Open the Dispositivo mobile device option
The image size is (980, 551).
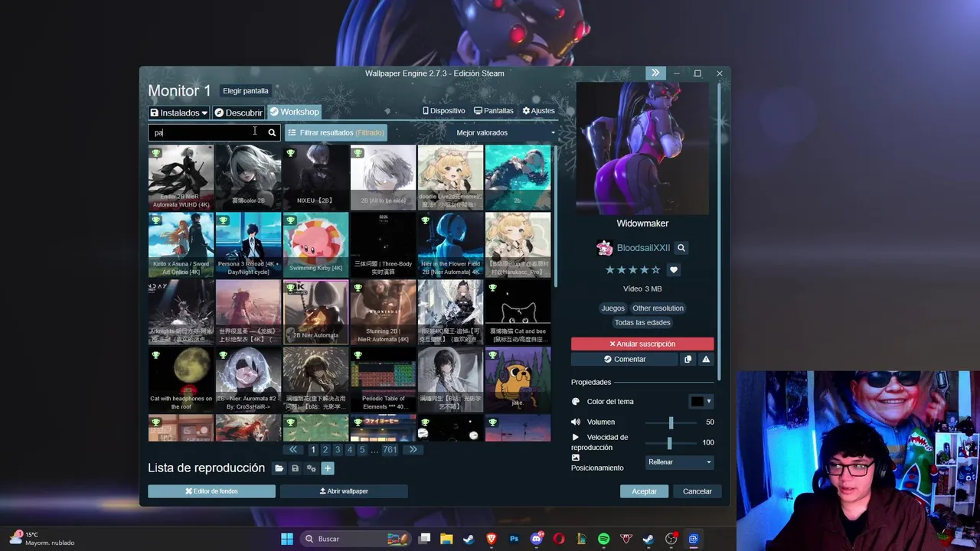(444, 111)
